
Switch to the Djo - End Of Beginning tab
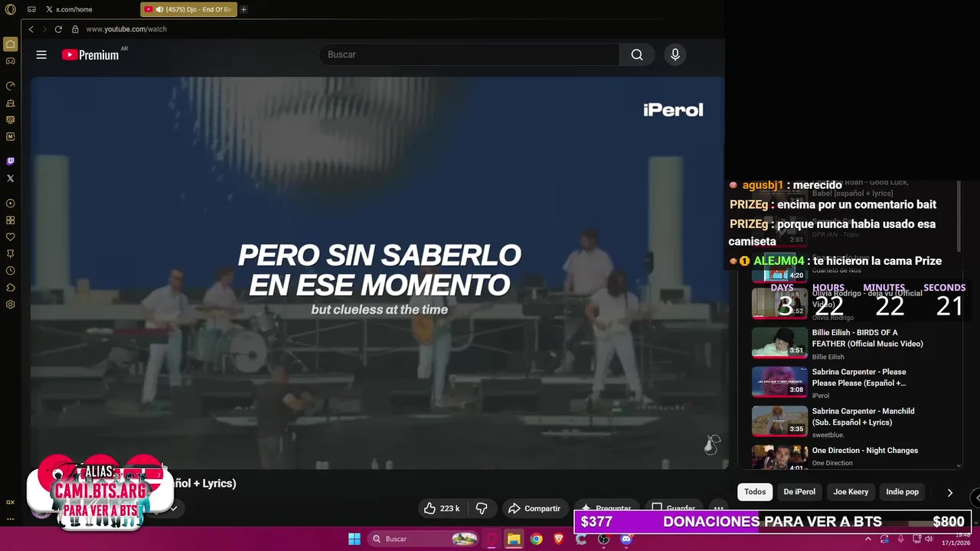click(x=189, y=9)
